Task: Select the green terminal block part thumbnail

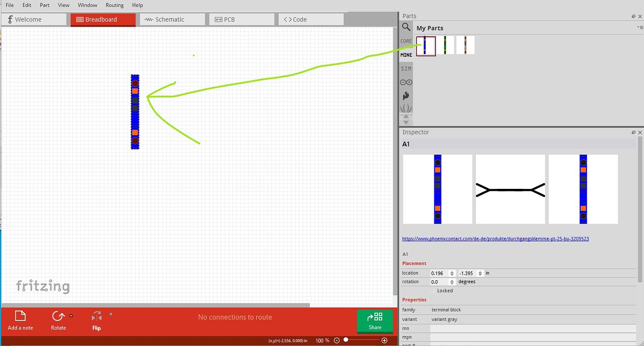Action: (x=445, y=45)
